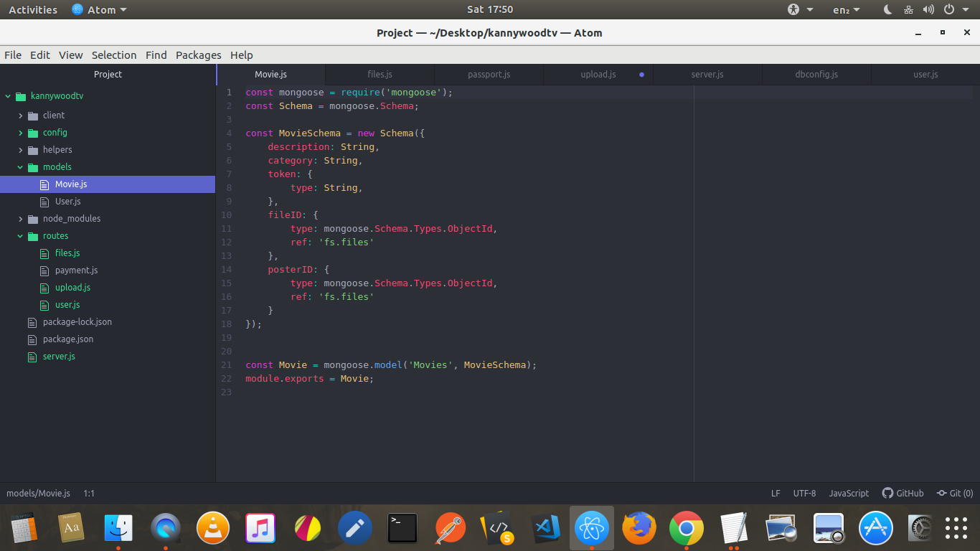Open Firefox from the dock
The width and height of the screenshot is (980, 551).
coord(639,527)
